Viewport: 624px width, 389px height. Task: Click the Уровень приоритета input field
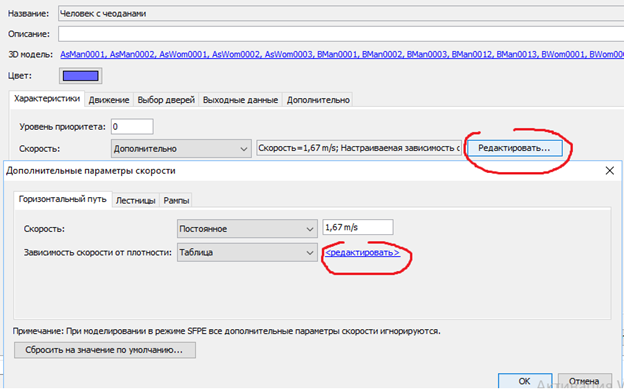click(x=132, y=127)
